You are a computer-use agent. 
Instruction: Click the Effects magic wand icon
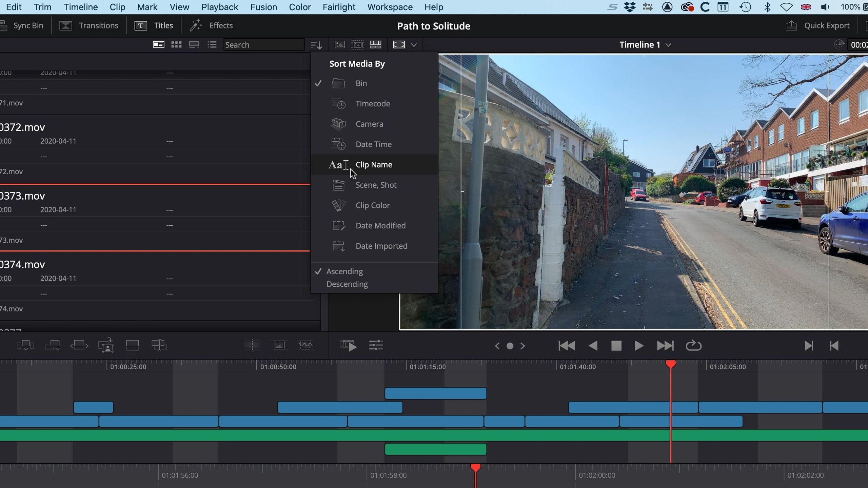[196, 26]
